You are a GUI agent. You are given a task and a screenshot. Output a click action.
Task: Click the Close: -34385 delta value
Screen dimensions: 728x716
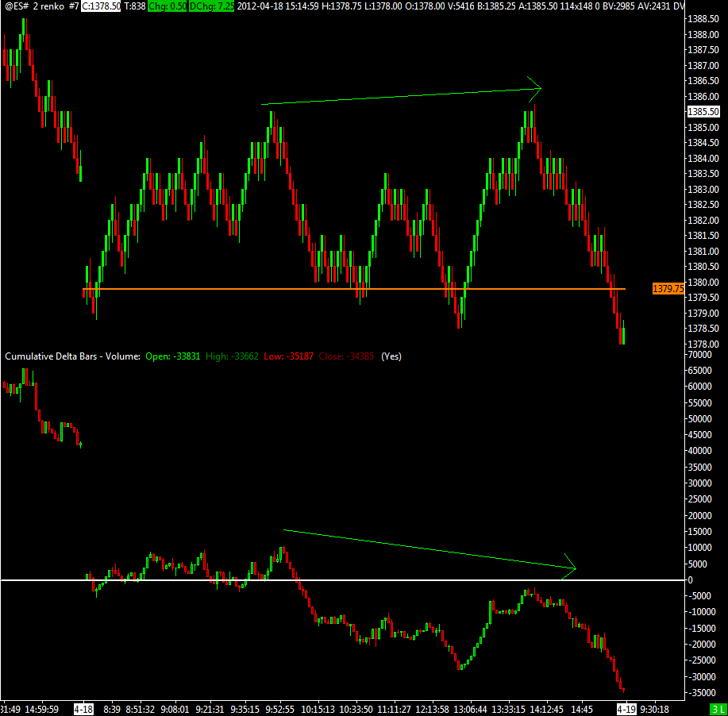346,356
